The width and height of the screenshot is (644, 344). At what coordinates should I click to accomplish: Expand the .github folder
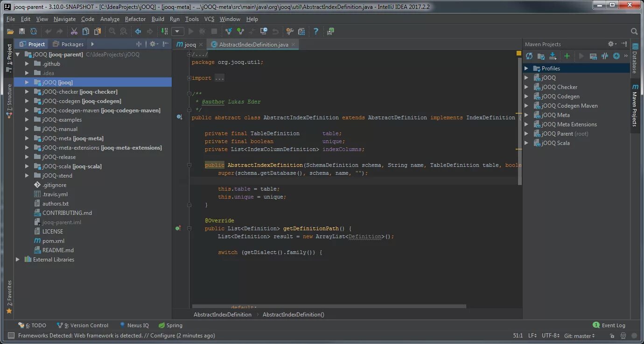point(27,64)
